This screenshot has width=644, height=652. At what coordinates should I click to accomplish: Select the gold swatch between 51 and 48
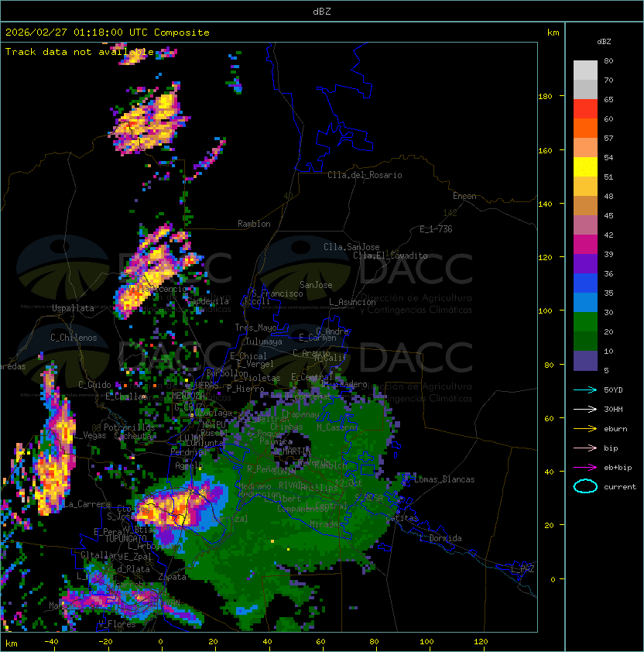[585, 187]
